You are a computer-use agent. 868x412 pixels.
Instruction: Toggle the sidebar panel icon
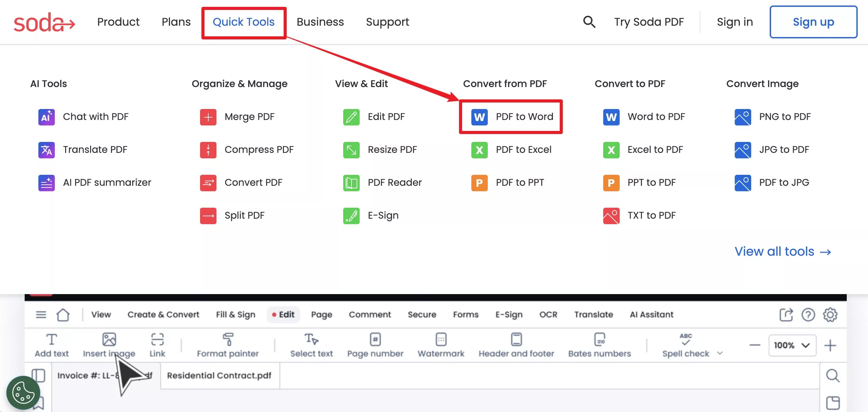[x=39, y=376]
